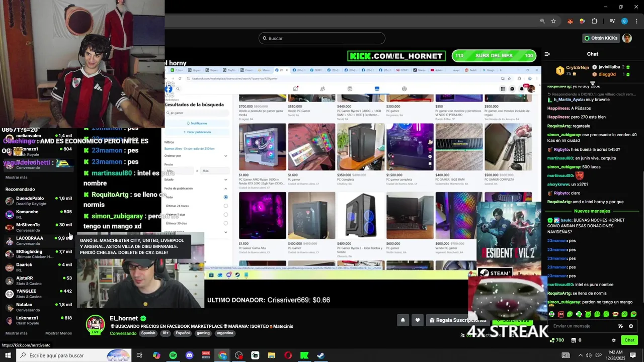The image size is (644, 362).
Task: Open Kick app from the taskbar
Action: (304, 355)
